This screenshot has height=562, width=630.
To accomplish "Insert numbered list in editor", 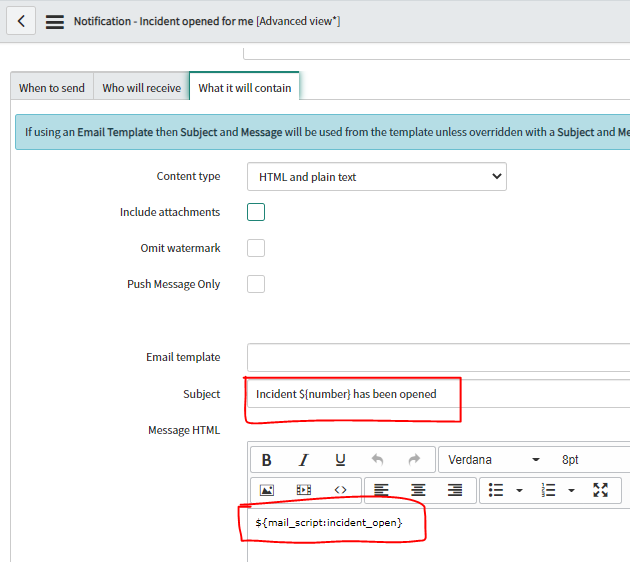I will tap(548, 490).
